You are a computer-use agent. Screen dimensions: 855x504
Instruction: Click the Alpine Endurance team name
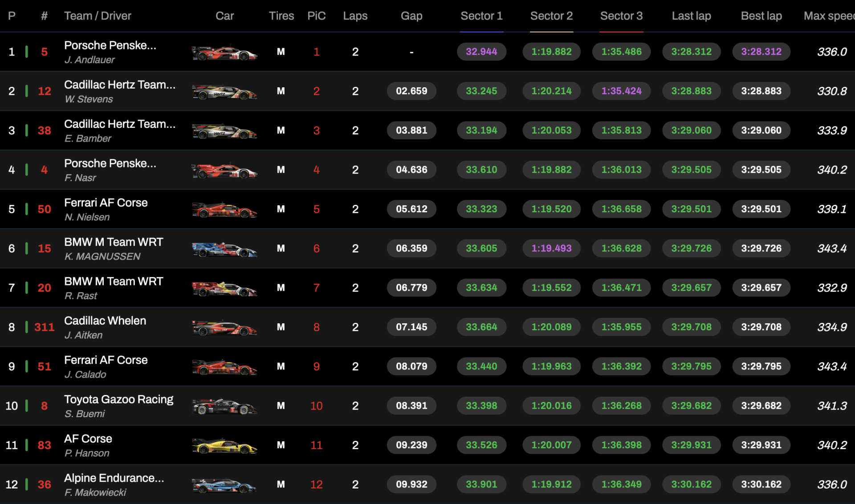(114, 478)
